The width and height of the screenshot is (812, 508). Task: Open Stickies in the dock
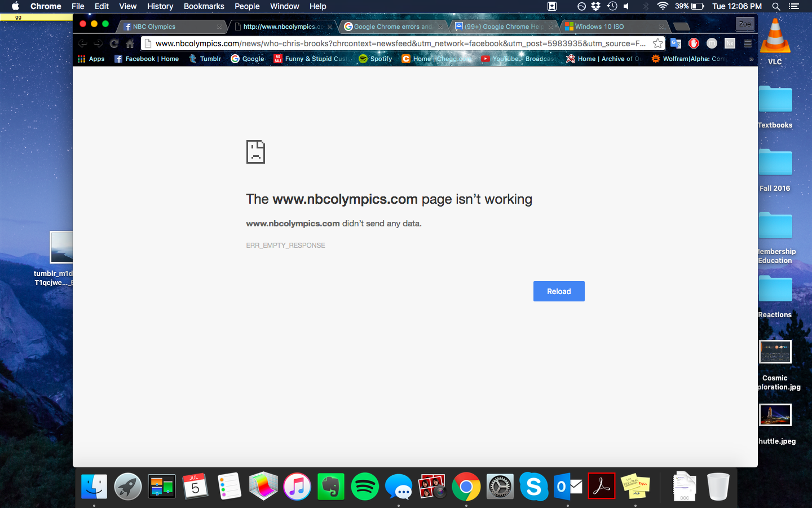[x=636, y=486]
